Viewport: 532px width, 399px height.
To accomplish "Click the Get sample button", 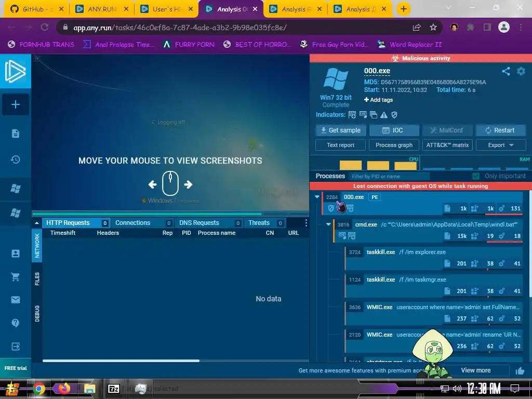I will [x=340, y=130].
